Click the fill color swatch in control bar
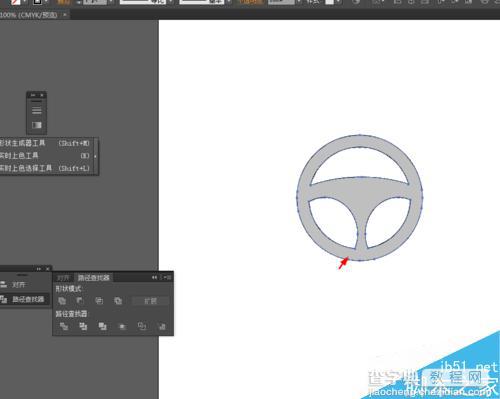 pos(15,2)
